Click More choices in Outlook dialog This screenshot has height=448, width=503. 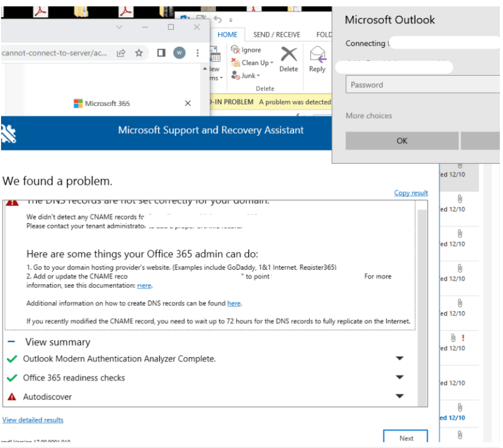coord(369,116)
